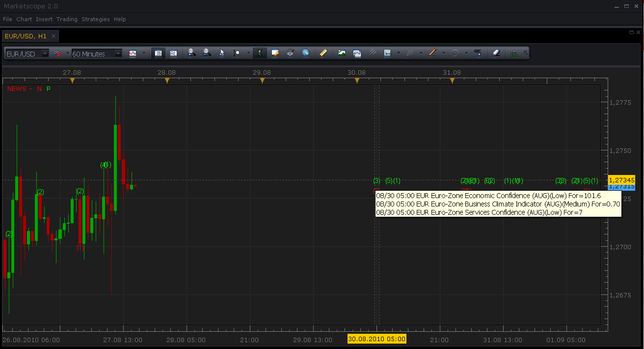The image size is (644, 349).
Task: Select the cursor pointer tool
Action: (x=222, y=53)
